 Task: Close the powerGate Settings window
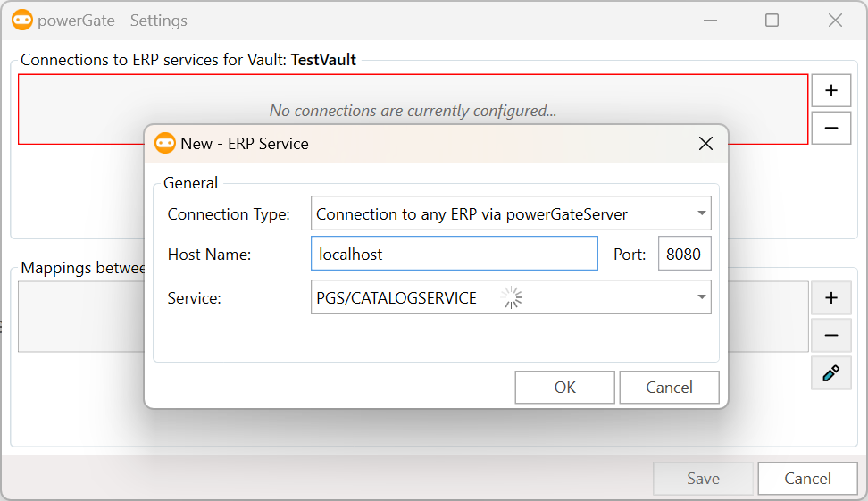point(835,21)
